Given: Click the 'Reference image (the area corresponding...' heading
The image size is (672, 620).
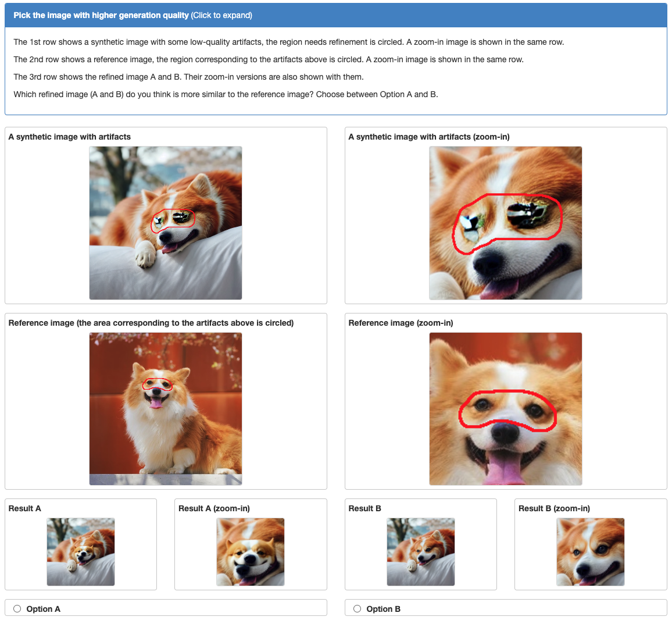Looking at the screenshot, I should click(151, 323).
